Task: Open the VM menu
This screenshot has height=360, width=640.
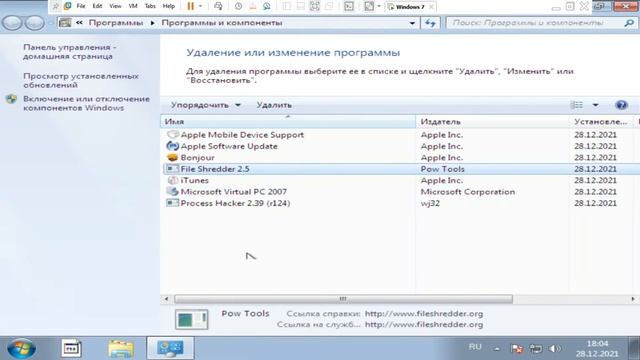Action: (x=133, y=6)
